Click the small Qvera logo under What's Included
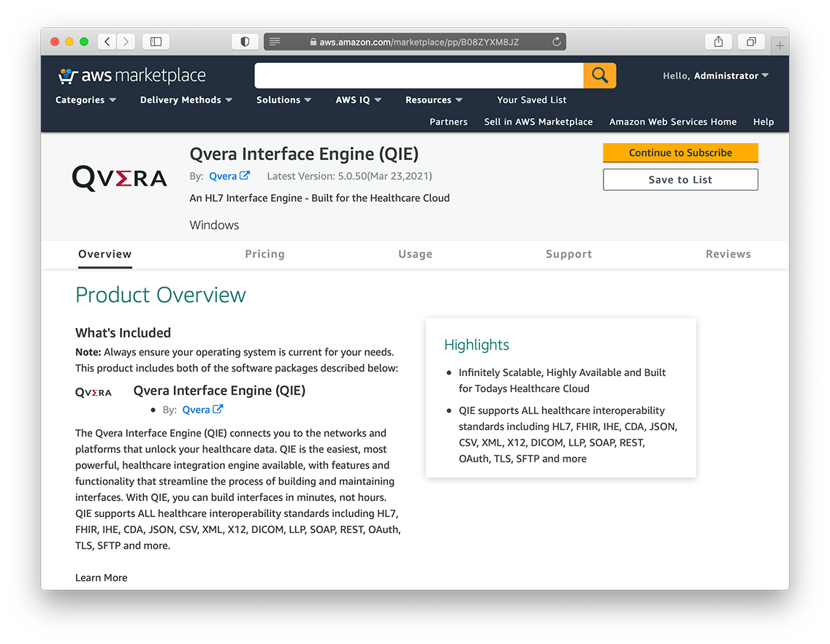The image size is (830, 644). [94, 392]
